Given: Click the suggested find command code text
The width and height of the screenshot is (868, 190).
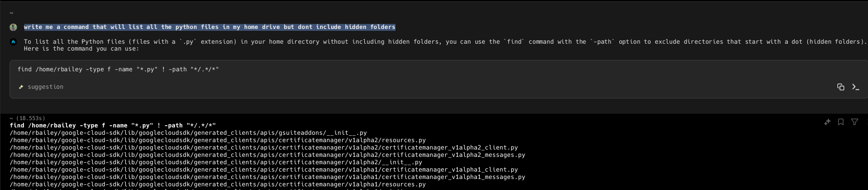Looking at the screenshot, I should click(x=118, y=69).
